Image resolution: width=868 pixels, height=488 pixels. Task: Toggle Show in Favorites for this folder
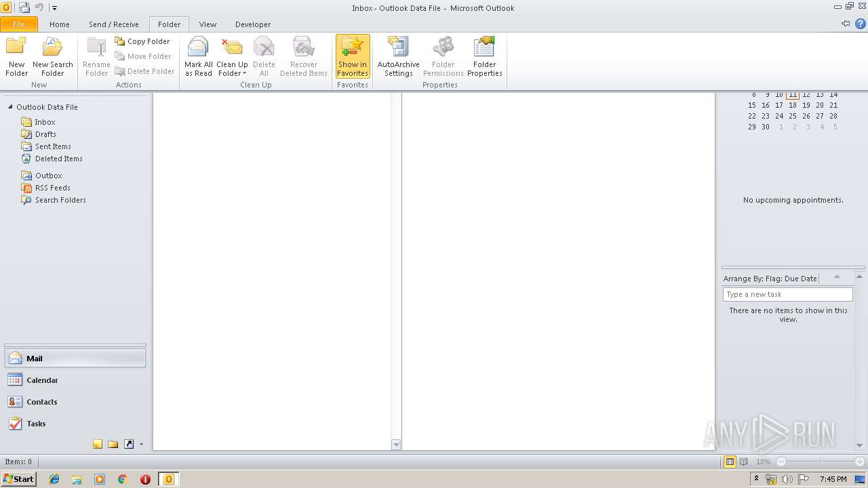pyautogui.click(x=353, y=57)
